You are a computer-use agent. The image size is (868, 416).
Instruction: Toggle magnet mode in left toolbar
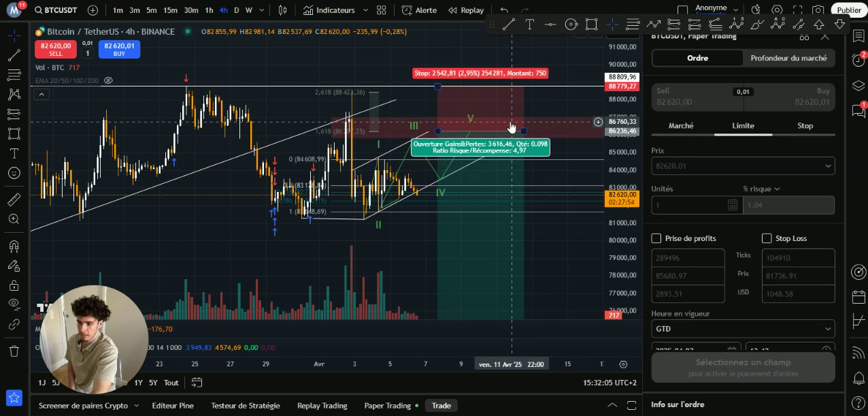pyautogui.click(x=14, y=246)
